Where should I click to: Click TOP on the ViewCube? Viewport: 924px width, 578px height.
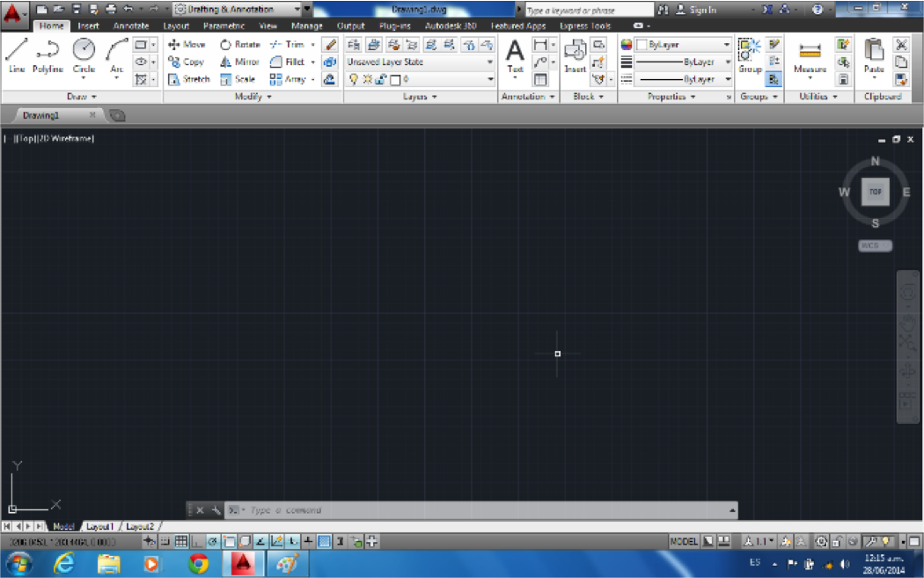coord(875,191)
